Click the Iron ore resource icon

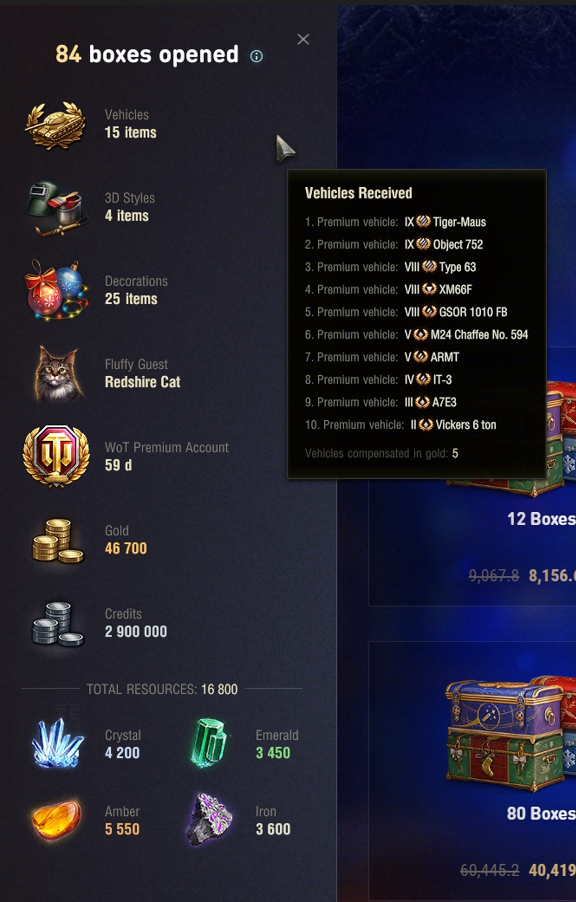tap(210, 820)
